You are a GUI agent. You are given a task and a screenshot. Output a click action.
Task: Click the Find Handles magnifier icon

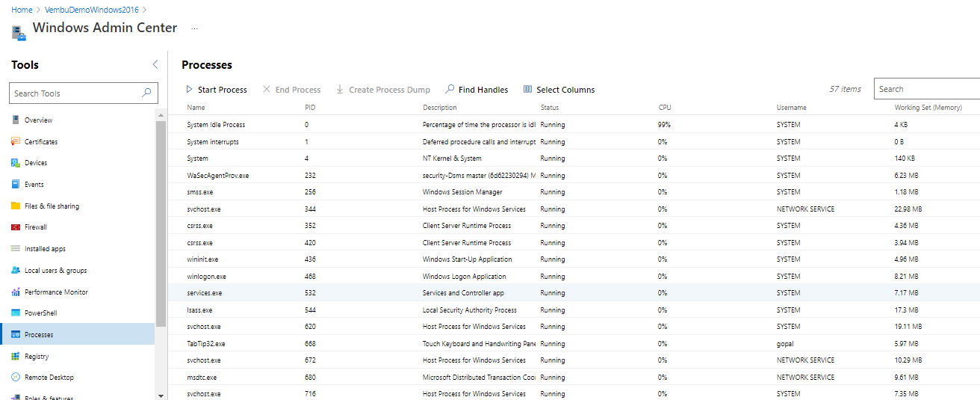[x=450, y=89]
